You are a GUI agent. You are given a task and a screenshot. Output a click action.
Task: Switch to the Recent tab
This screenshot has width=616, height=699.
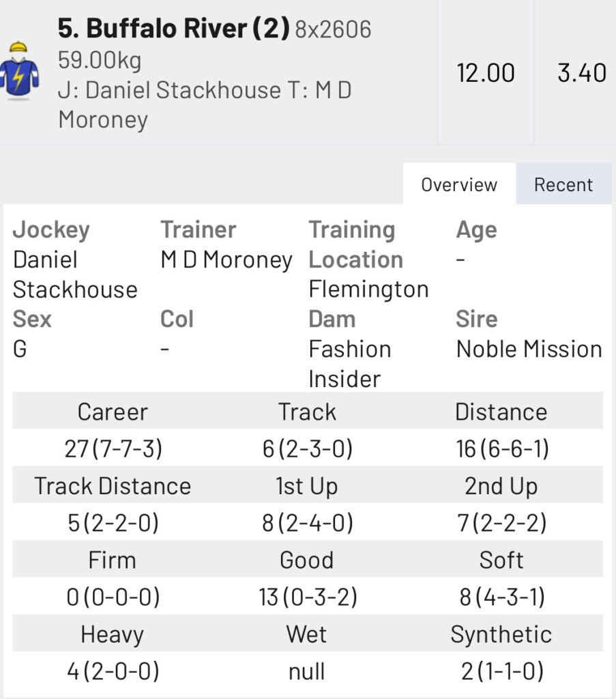[x=563, y=184]
